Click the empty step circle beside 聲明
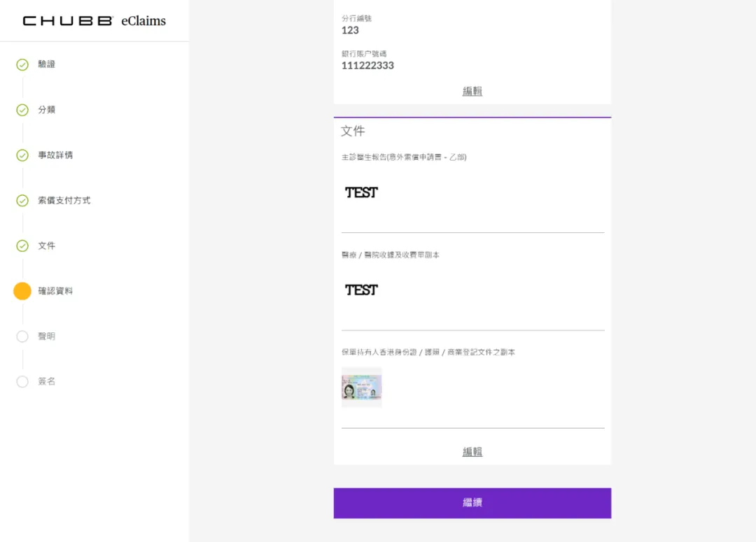The height and width of the screenshot is (542, 756). tap(22, 336)
